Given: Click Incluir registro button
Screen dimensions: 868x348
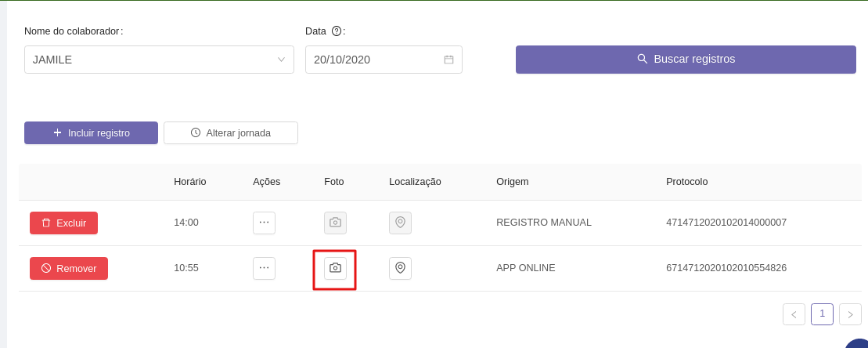Looking at the screenshot, I should [x=91, y=133].
